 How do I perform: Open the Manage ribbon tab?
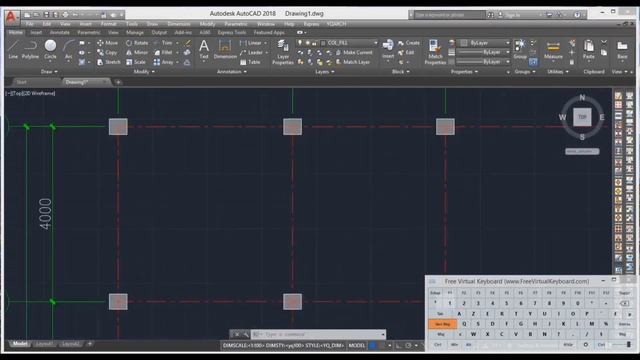click(135, 33)
